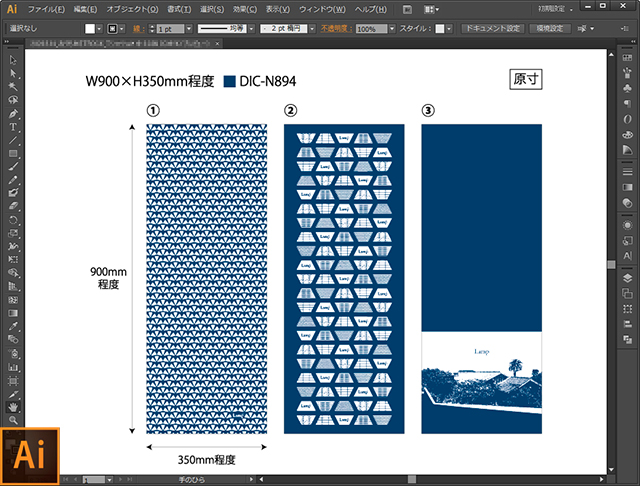Screen dimensions: 640x486
Task: Open the stroke weight 1 pt dropdown
Action: (185, 29)
